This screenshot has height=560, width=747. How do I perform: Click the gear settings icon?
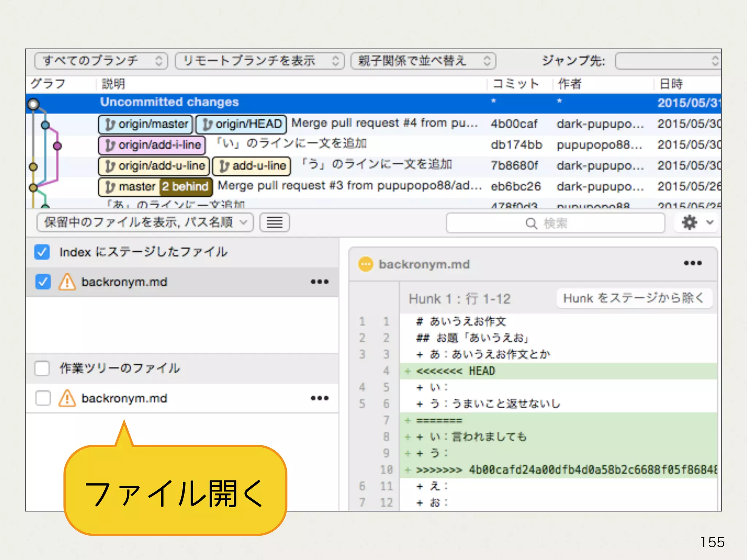(x=689, y=222)
